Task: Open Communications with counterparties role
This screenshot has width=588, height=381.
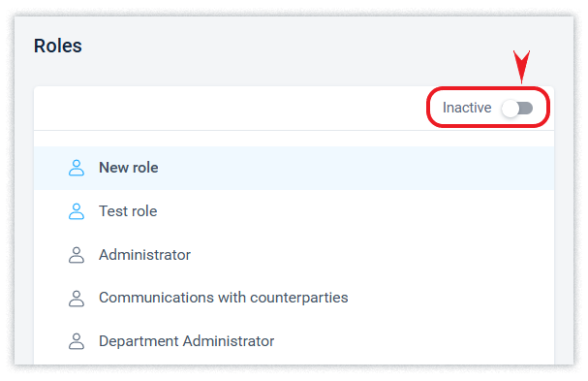Action: [x=224, y=298]
